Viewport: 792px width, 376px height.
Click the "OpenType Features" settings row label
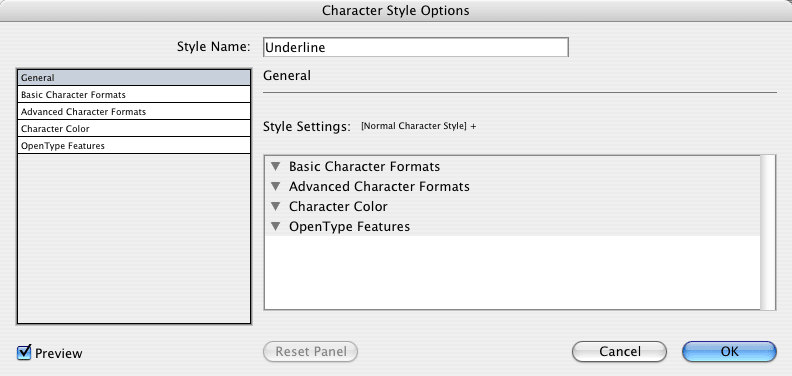pos(350,226)
